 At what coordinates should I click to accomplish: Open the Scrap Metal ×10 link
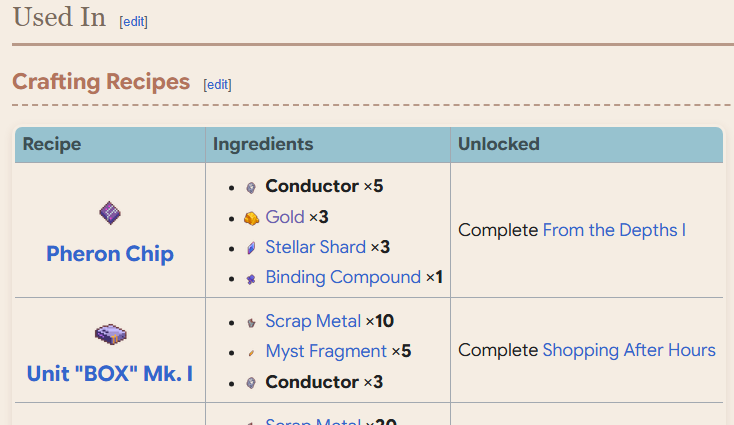pyautogui.click(x=313, y=321)
